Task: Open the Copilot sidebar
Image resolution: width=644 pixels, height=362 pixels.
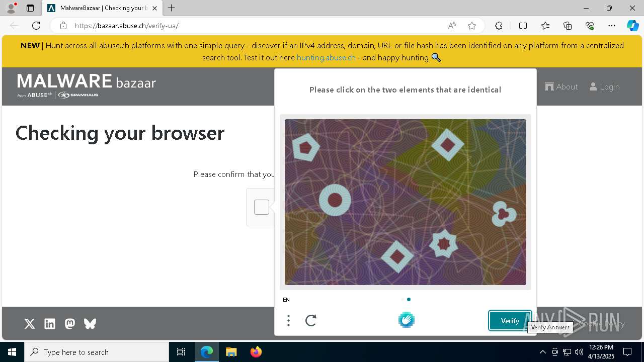Action: coord(632,26)
